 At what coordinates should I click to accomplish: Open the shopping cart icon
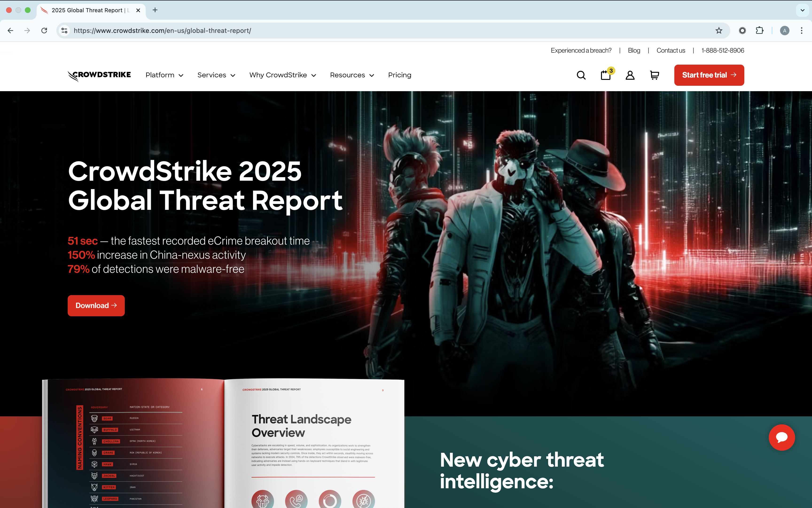(654, 75)
